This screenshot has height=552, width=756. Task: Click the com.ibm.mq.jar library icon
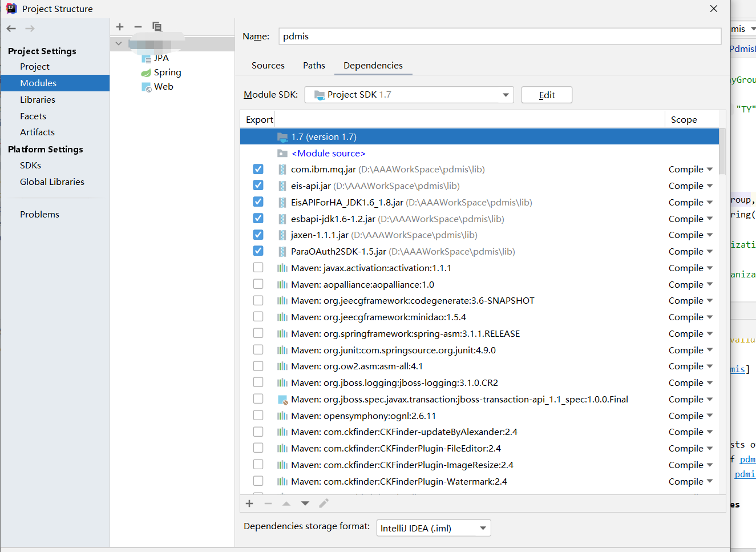(282, 170)
